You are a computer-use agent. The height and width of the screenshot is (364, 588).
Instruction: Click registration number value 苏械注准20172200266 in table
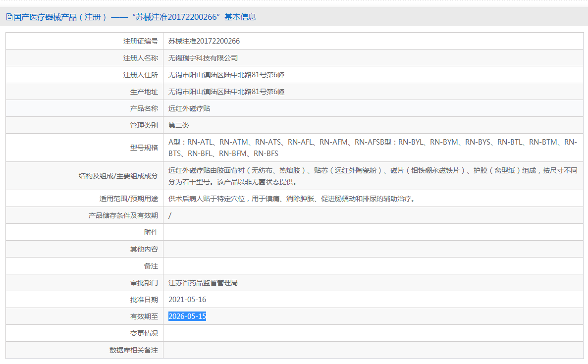[204, 41]
